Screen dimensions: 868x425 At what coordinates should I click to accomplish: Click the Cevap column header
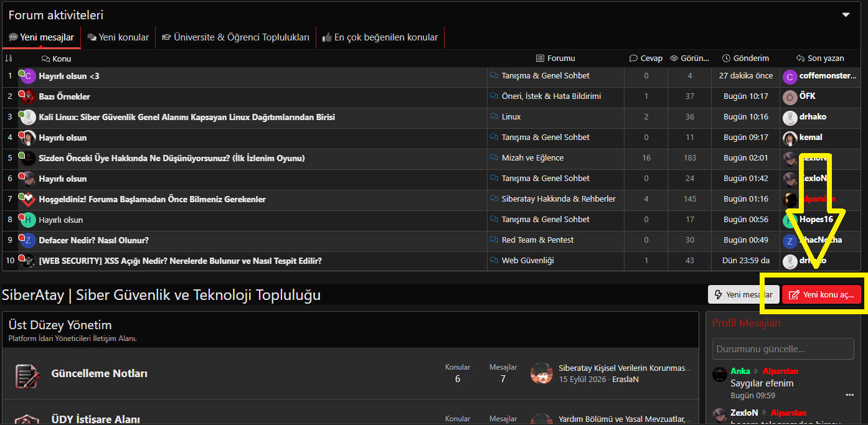pos(646,58)
